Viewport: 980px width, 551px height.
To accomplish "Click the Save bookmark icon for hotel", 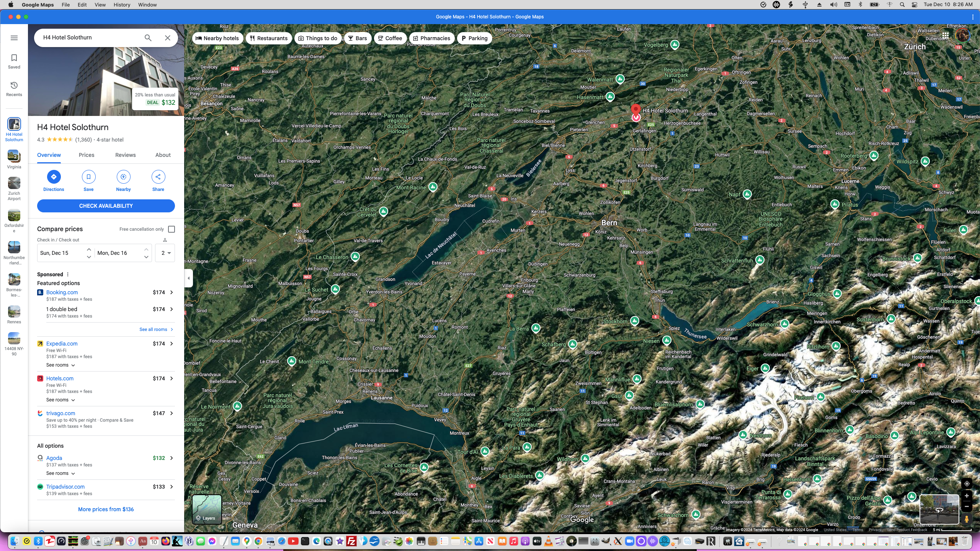I will click(x=88, y=177).
